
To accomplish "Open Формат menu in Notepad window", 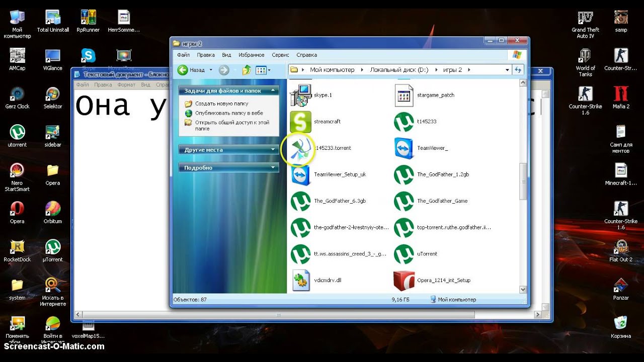I will click(x=126, y=85).
